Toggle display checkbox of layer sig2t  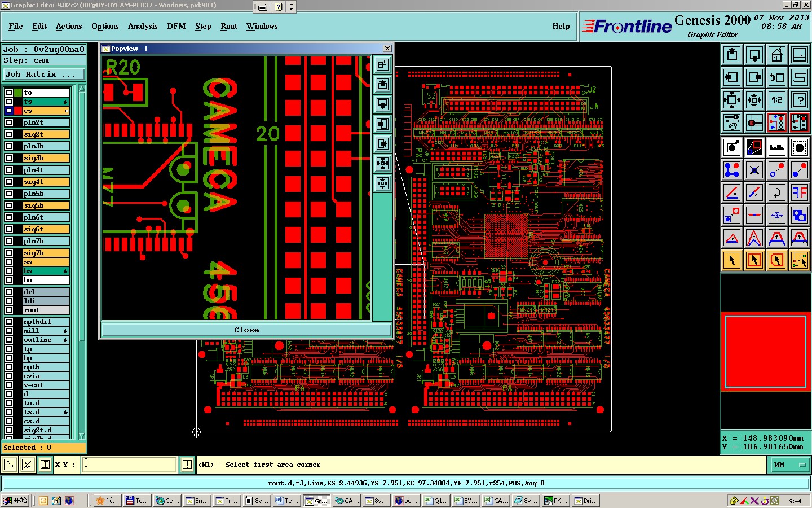tap(9, 134)
